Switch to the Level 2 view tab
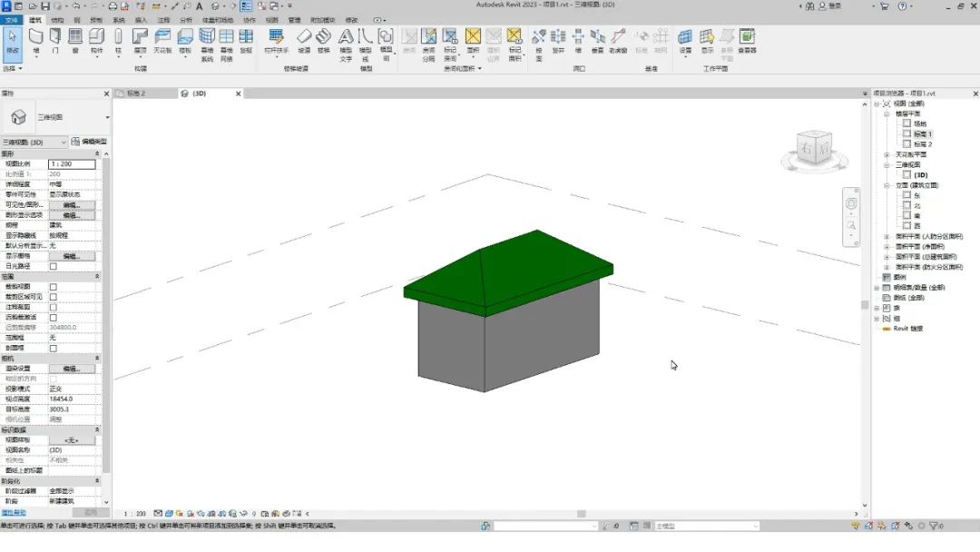 pyautogui.click(x=136, y=94)
